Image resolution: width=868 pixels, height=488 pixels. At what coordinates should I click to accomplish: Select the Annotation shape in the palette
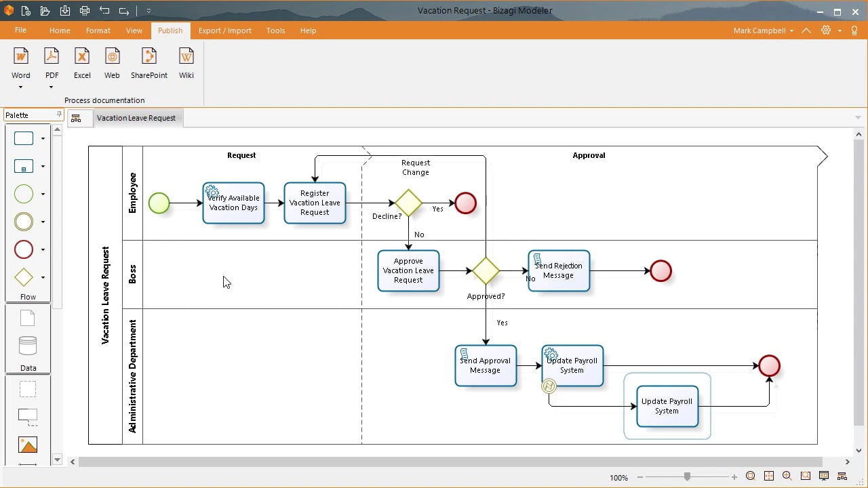point(27,416)
